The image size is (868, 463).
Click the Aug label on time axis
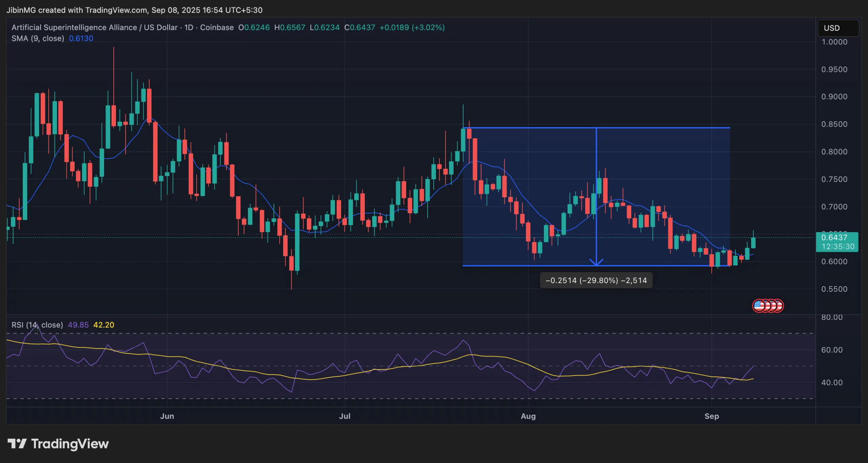click(x=528, y=416)
